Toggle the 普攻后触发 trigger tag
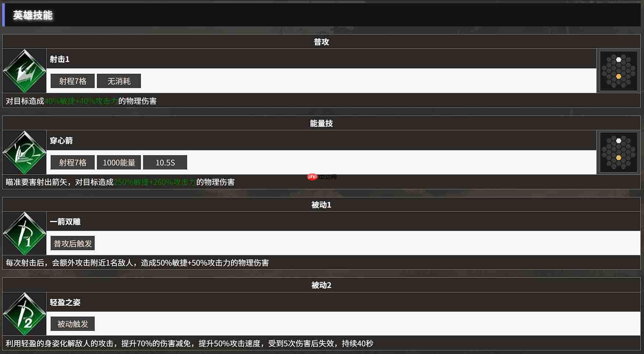This screenshot has width=644, height=354. [x=72, y=243]
